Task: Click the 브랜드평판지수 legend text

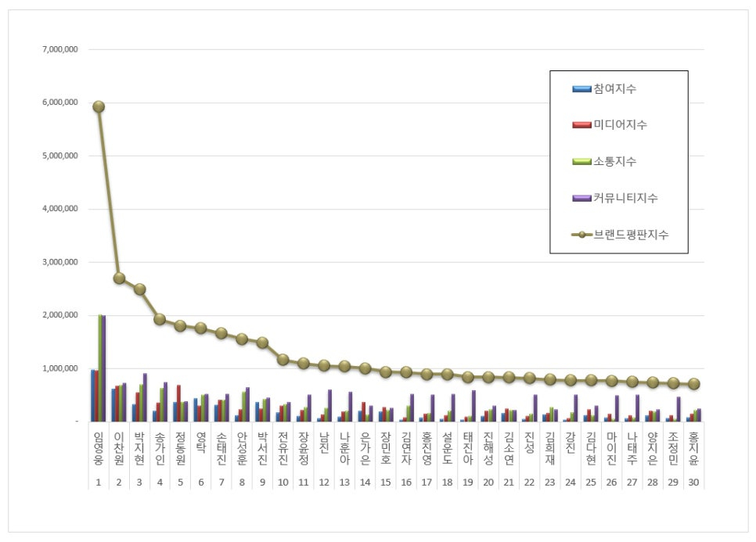Action: point(632,235)
